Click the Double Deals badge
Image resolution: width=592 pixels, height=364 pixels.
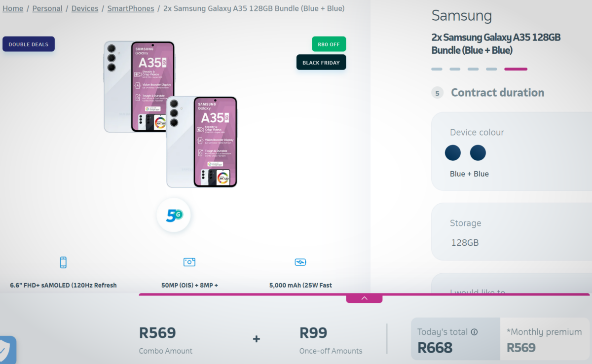pyautogui.click(x=29, y=44)
